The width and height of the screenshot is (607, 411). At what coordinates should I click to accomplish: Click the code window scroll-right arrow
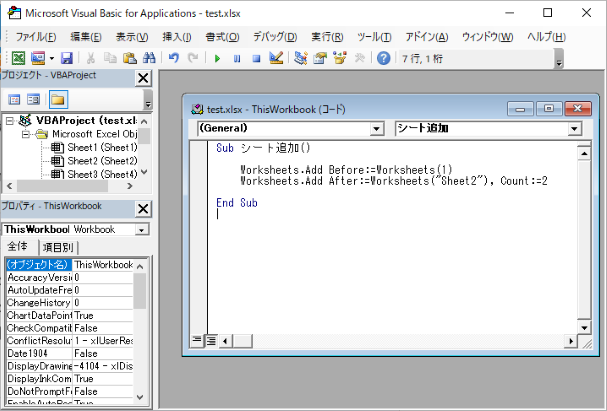coord(570,341)
